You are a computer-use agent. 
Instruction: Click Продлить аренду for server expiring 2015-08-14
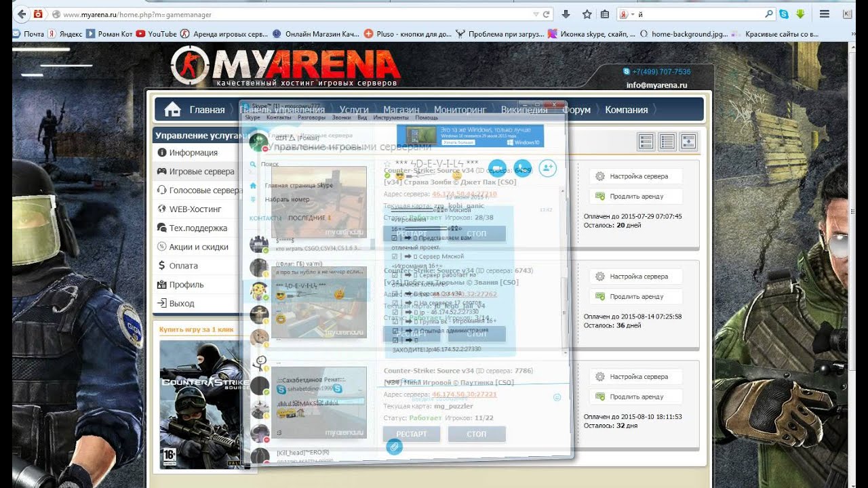tap(635, 296)
